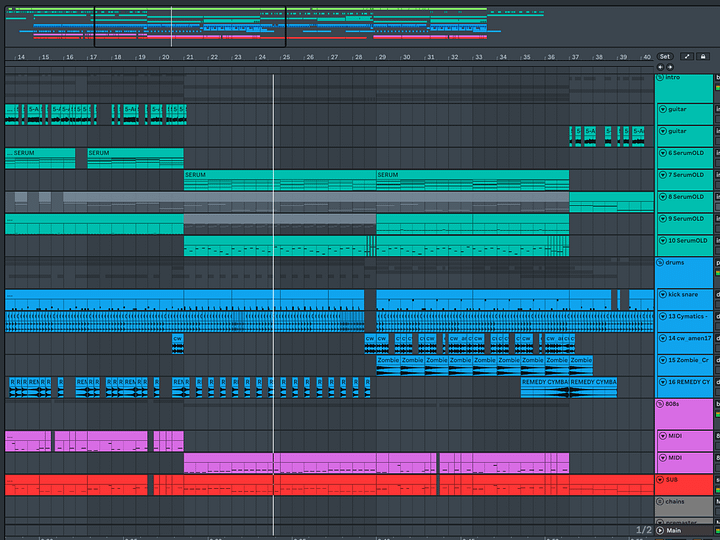Select the 13 Cymatics track name

687,316
